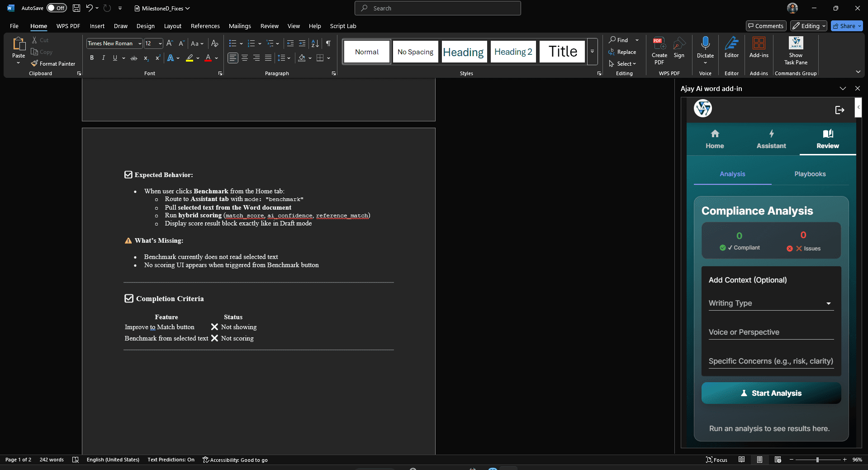Screen dimensions: 868x470
Task: Toggle Show paragraph marks icon
Action: (328, 43)
